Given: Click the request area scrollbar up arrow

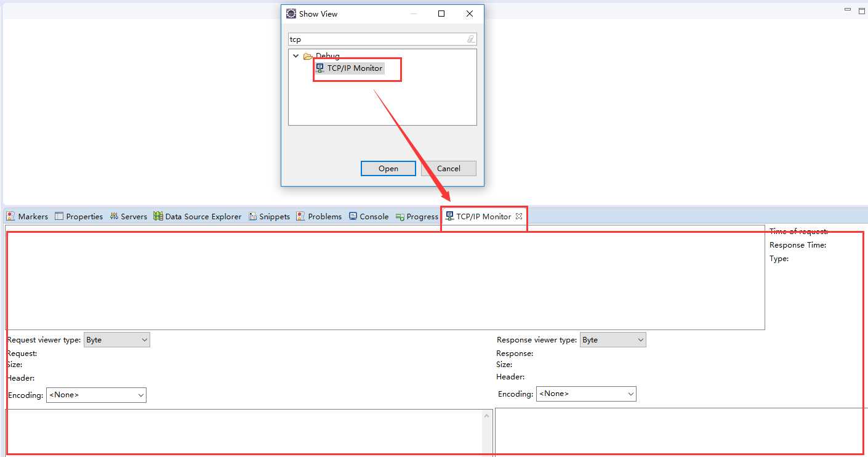Looking at the screenshot, I should [x=488, y=416].
